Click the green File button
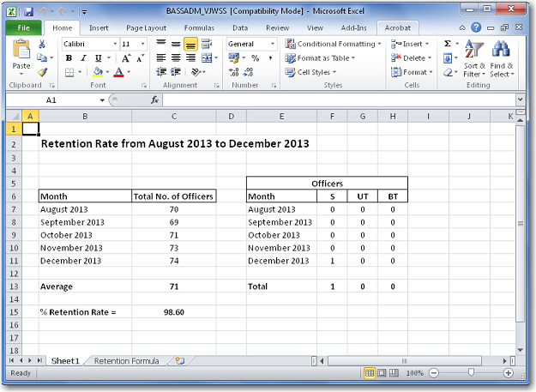The height and width of the screenshot is (392, 536). click(x=23, y=27)
